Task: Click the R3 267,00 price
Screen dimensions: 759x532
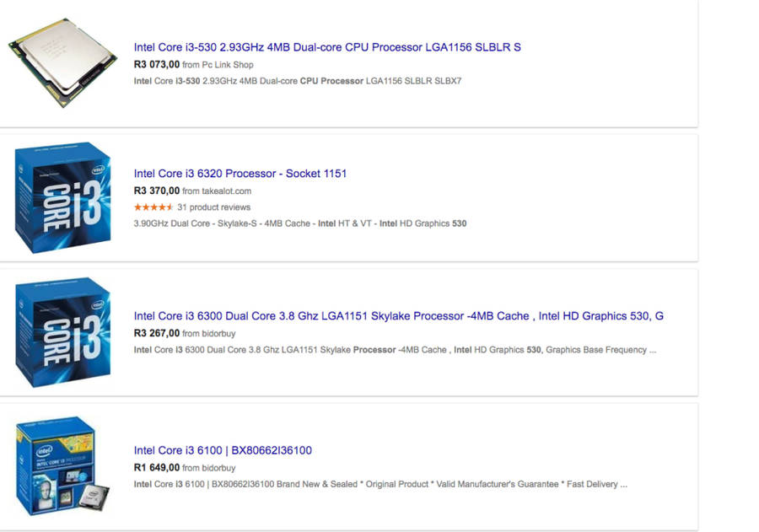Action: tap(156, 333)
